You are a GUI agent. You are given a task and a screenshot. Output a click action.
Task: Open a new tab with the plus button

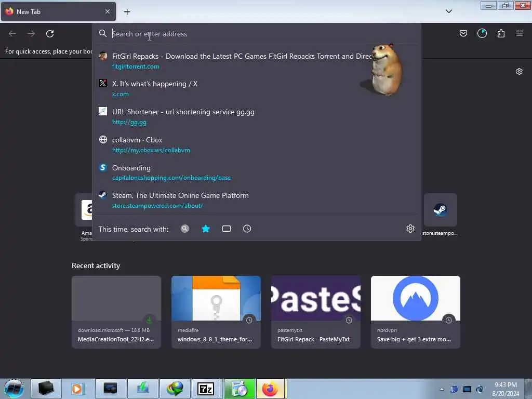(x=127, y=12)
